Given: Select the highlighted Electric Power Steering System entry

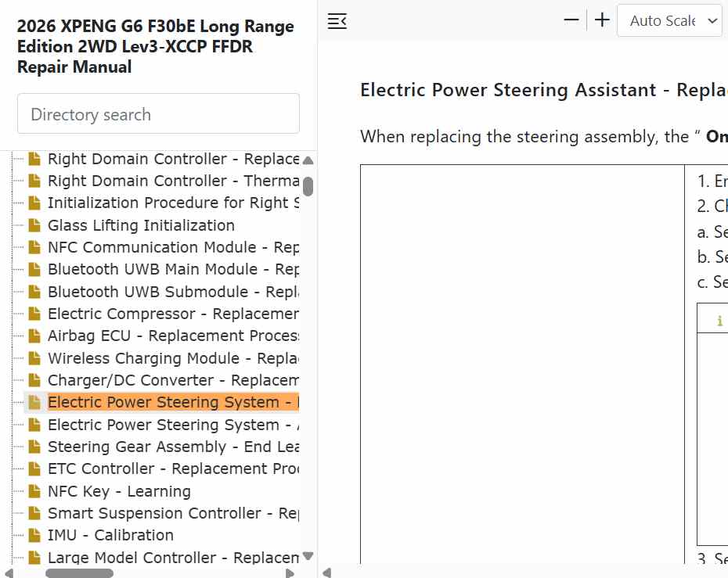Looking at the screenshot, I should point(173,402).
